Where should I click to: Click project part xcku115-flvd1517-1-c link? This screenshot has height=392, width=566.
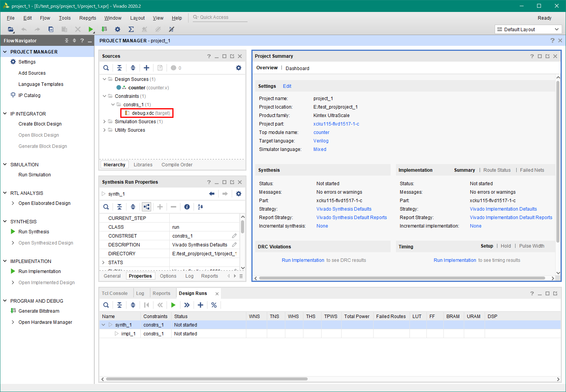tap(336, 124)
